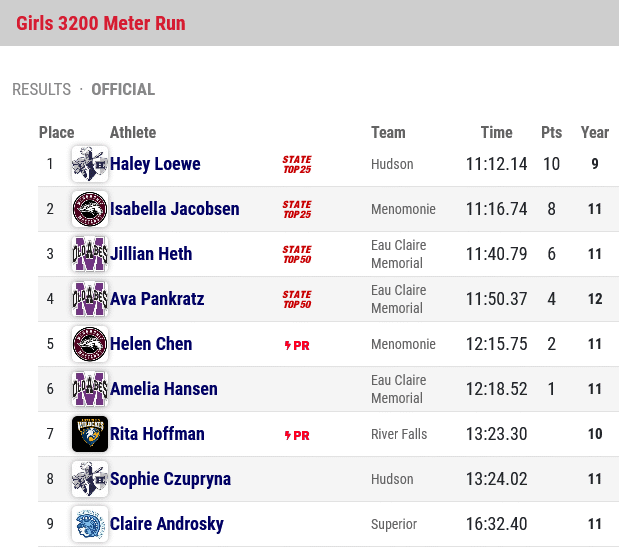Click State Top 50 badge for Ava Pankratz
This screenshot has height=547, width=619.
coord(297,299)
